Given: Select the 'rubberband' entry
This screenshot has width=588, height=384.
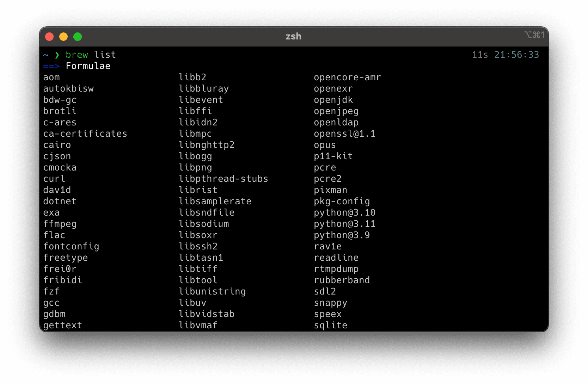Looking at the screenshot, I should point(342,280).
